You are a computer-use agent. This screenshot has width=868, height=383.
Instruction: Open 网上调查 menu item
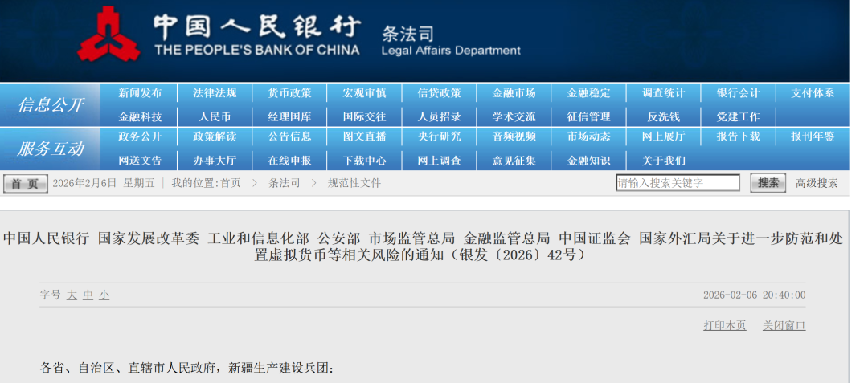(439, 161)
